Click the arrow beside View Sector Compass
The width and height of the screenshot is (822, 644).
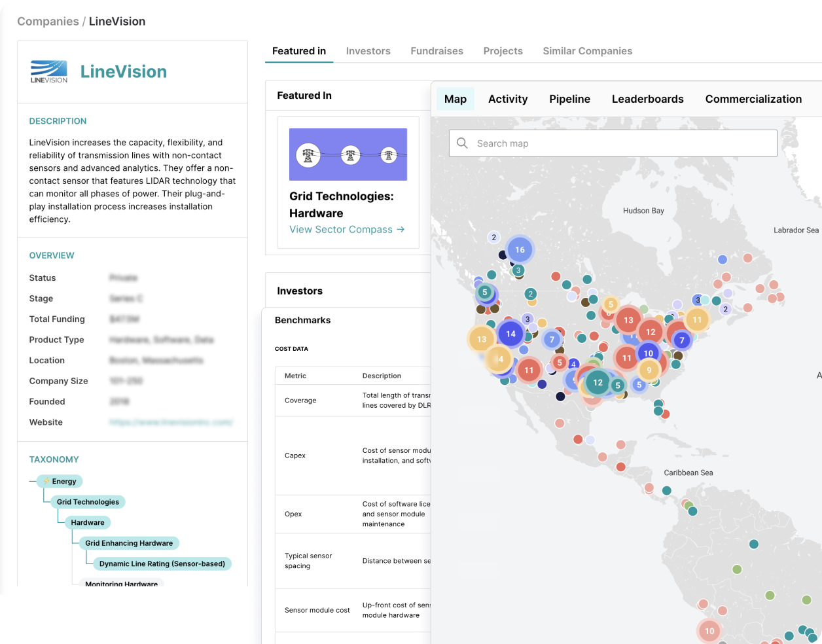[x=401, y=230]
